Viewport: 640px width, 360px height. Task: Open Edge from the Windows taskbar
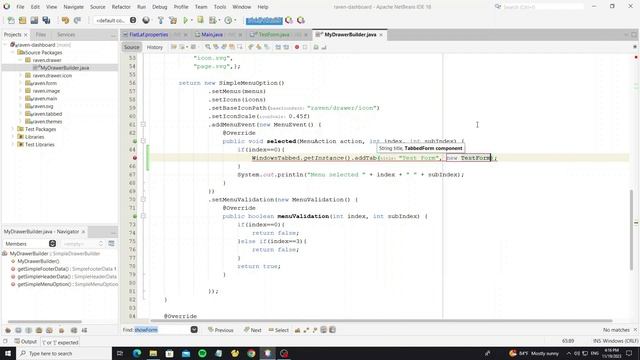137,353
